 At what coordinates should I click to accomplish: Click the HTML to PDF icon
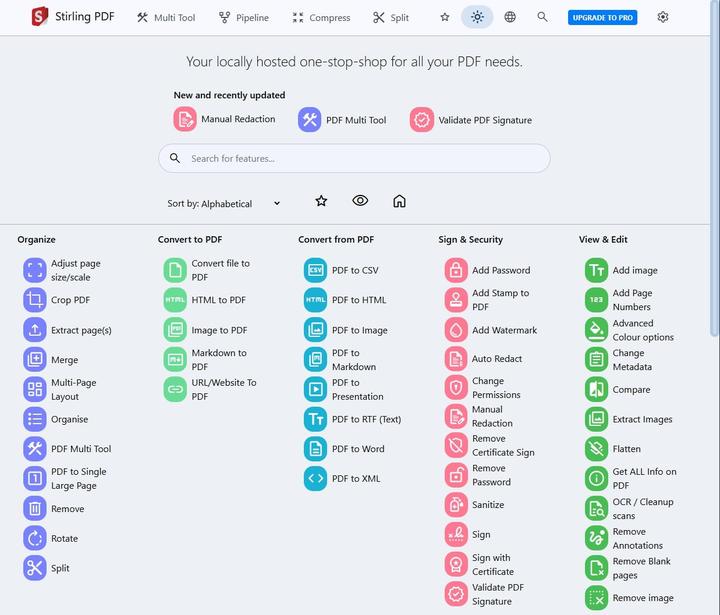pos(175,300)
